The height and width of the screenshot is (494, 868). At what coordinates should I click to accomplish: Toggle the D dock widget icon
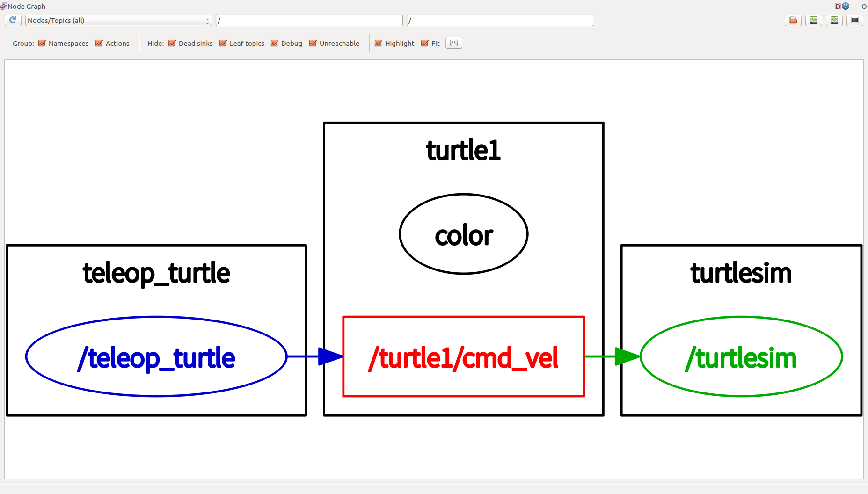click(838, 6)
